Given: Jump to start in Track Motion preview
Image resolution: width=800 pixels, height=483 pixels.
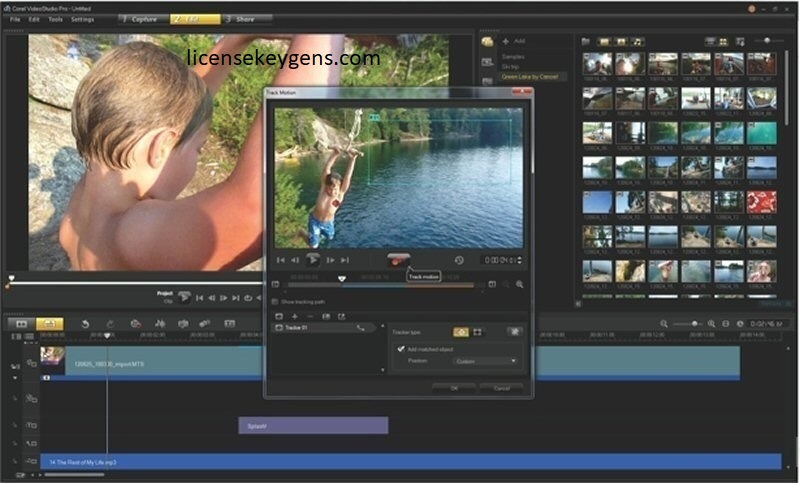Looking at the screenshot, I should (281, 260).
